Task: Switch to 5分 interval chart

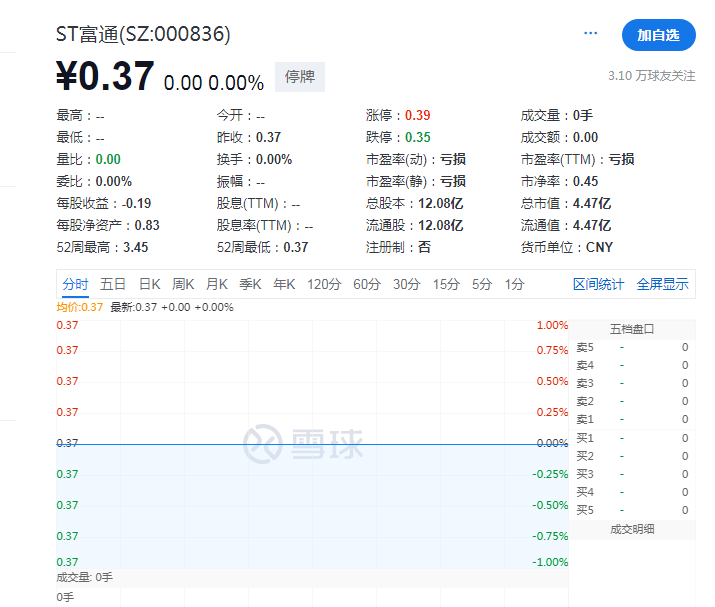Action: [482, 284]
